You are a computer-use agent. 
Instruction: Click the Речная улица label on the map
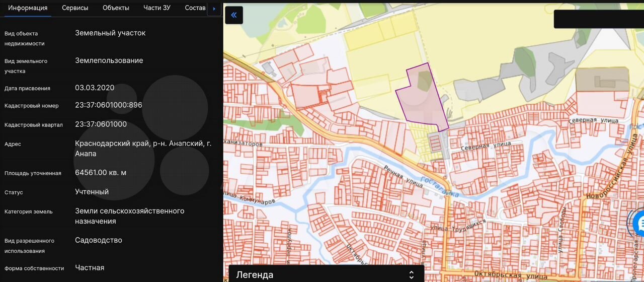401,177
